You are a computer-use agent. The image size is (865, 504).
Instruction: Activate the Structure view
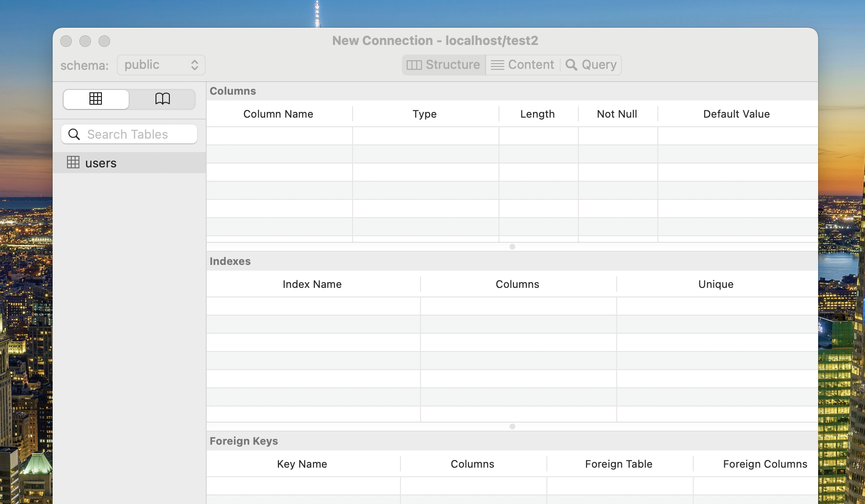point(443,65)
